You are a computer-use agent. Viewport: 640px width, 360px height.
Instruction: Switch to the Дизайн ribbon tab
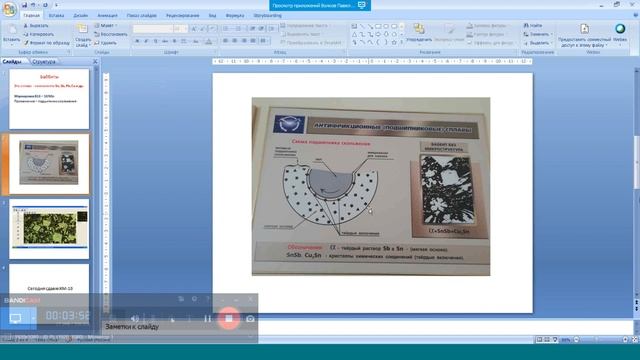pyautogui.click(x=80, y=16)
